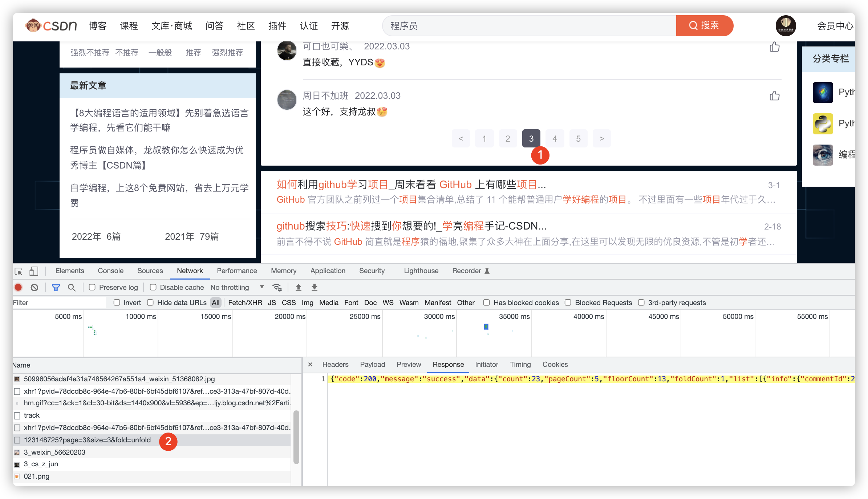The height and width of the screenshot is (499, 868).
Task: Click the export HAR file icon
Action: coord(314,288)
